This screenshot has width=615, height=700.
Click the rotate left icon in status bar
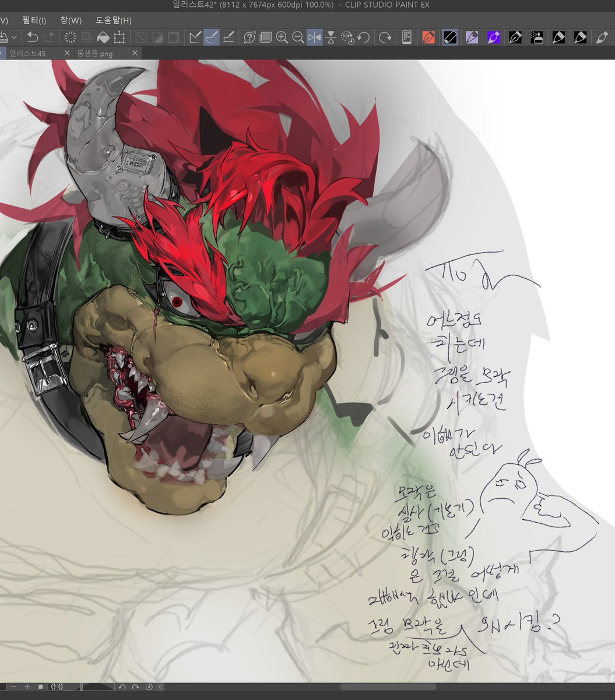(x=122, y=687)
